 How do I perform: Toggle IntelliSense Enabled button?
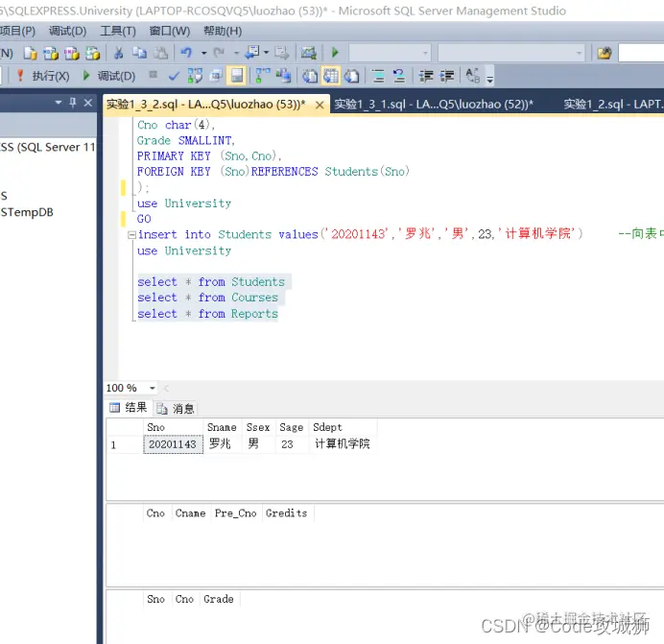237,76
